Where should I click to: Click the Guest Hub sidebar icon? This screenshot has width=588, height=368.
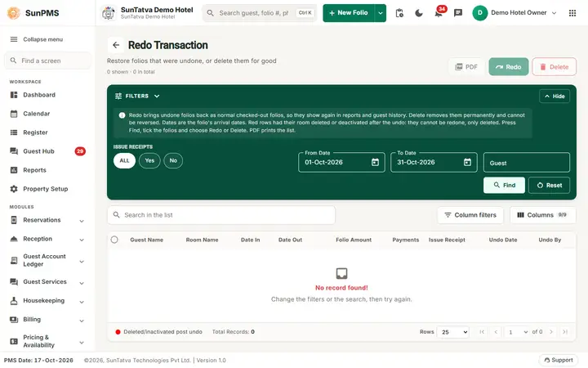point(14,151)
